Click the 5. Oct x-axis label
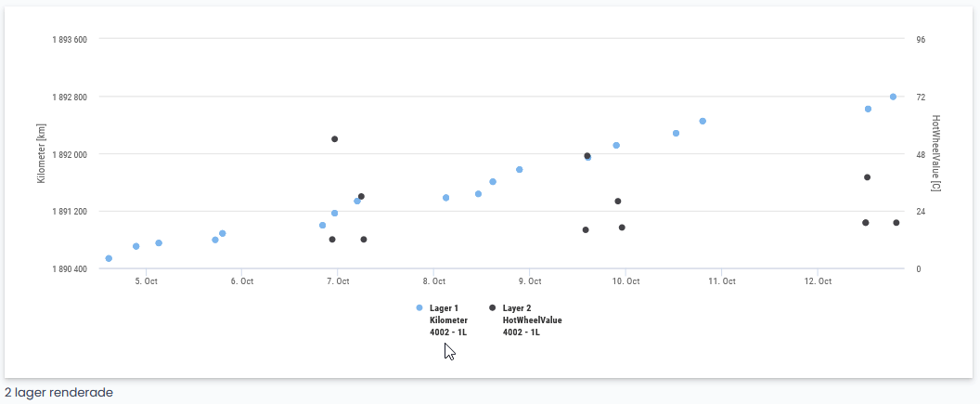This screenshot has width=980, height=404. click(145, 281)
